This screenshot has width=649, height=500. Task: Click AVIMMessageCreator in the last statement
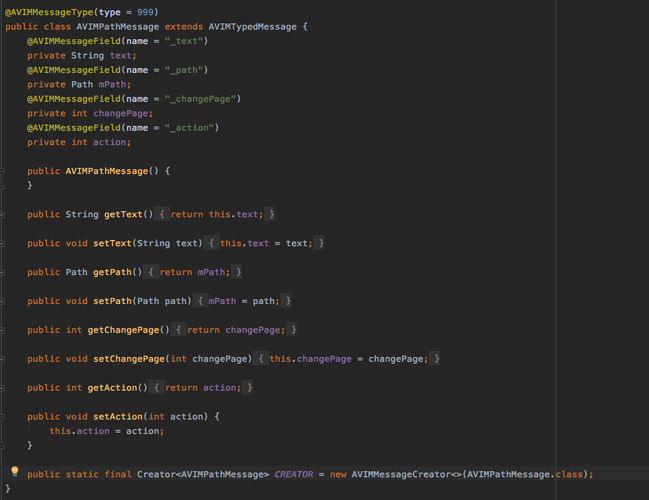tap(401, 474)
